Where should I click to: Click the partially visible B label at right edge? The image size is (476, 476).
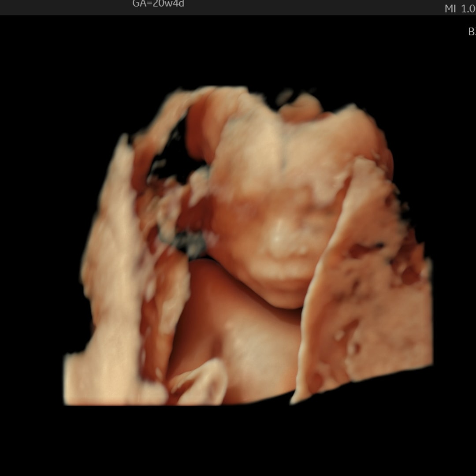pos(472,32)
